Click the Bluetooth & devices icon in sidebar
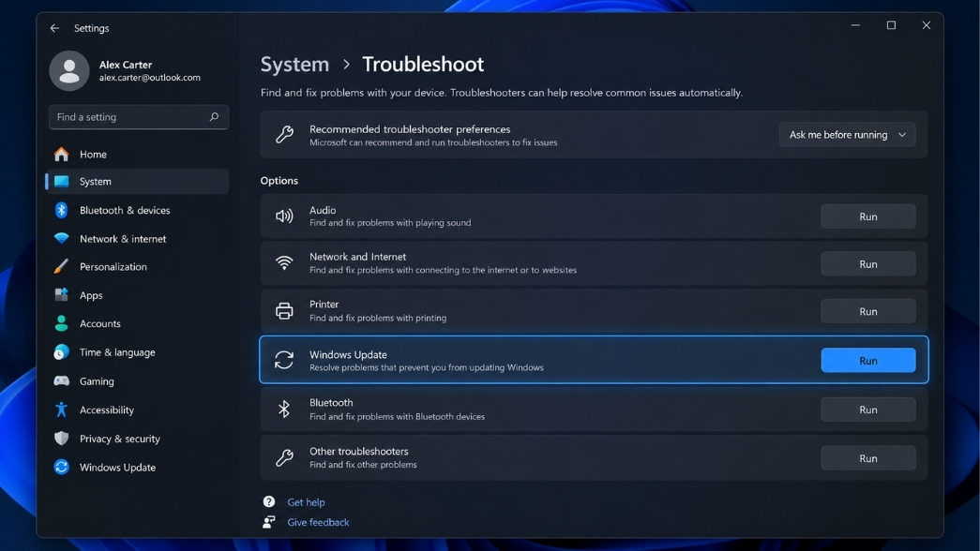980x551 pixels. 61,210
